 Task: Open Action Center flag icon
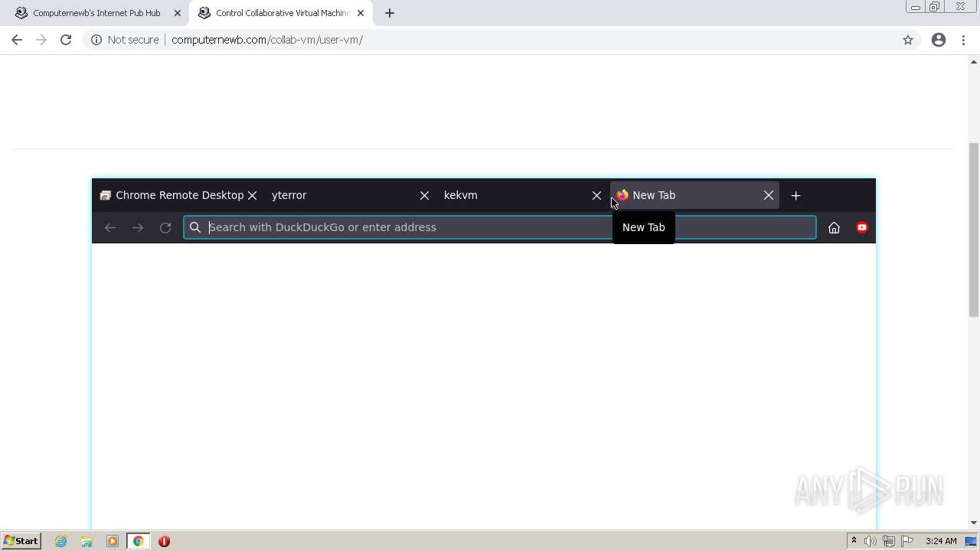[x=907, y=541]
